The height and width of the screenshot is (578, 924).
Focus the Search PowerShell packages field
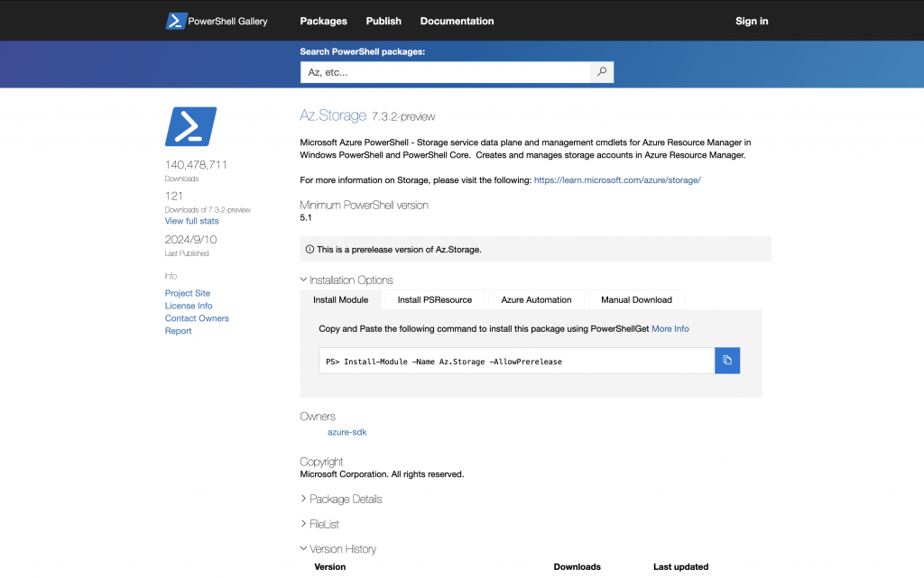coord(445,72)
